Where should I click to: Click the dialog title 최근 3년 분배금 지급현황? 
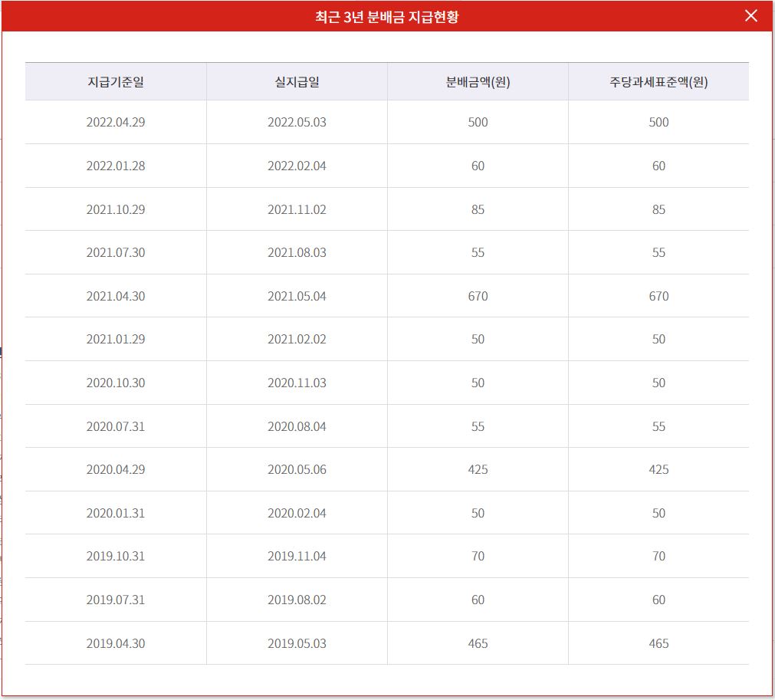pyautogui.click(x=387, y=17)
